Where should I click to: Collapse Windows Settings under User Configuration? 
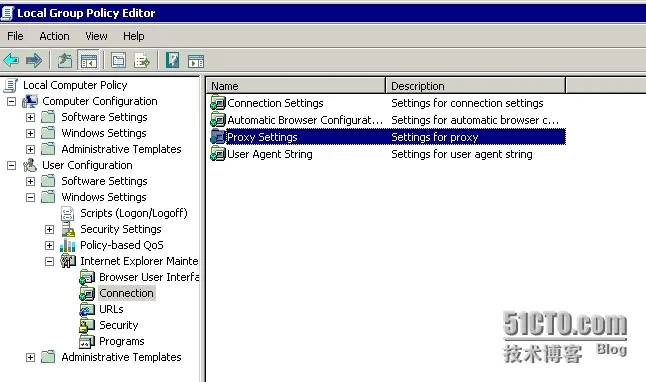pyautogui.click(x=30, y=197)
